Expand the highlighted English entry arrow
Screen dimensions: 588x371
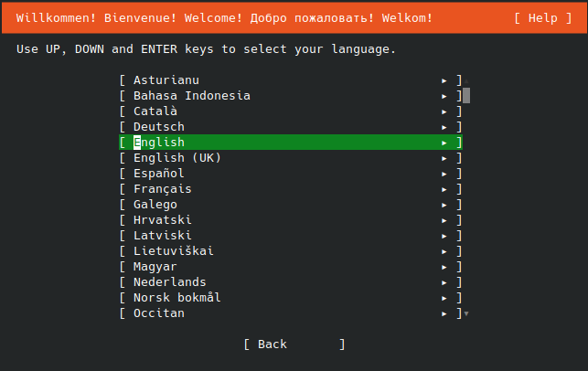coord(444,143)
